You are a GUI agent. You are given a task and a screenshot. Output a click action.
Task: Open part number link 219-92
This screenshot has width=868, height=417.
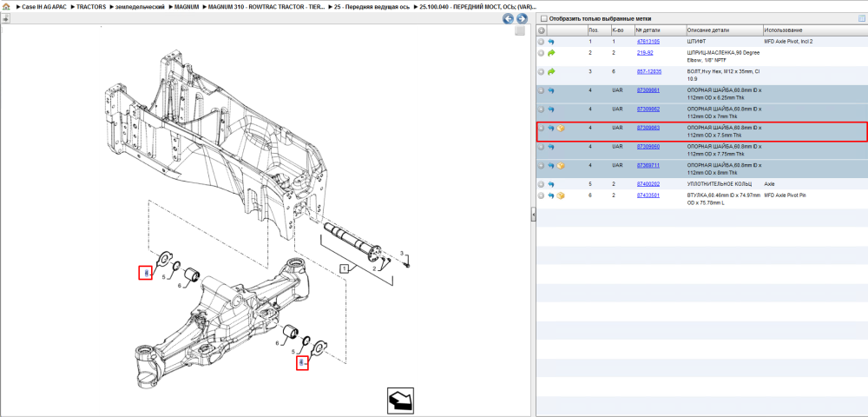[x=645, y=53]
